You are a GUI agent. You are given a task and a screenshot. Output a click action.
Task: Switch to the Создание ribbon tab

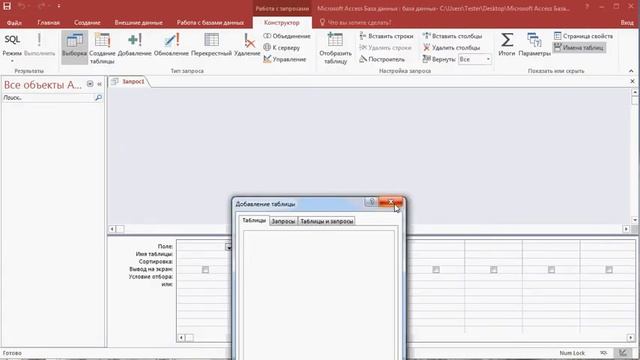tap(87, 22)
